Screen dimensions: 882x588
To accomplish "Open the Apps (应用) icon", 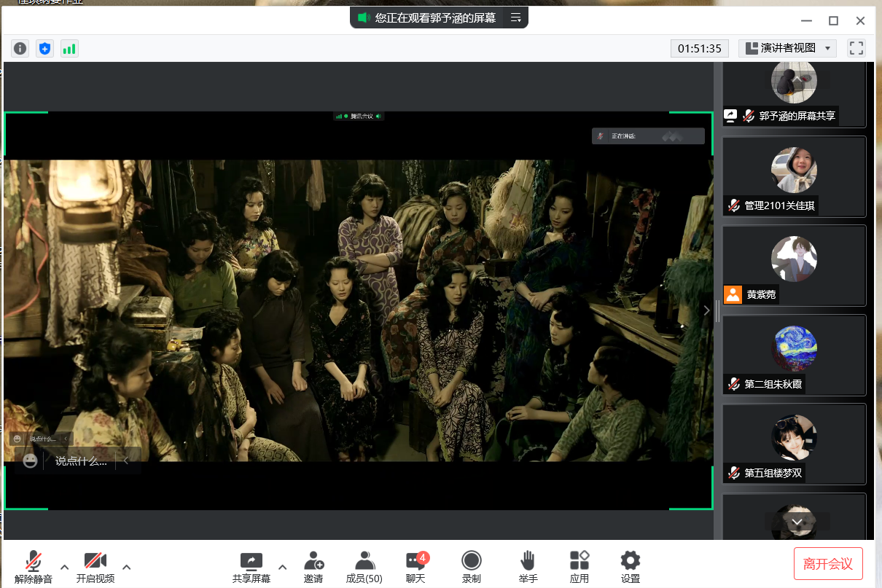I will coord(579,567).
